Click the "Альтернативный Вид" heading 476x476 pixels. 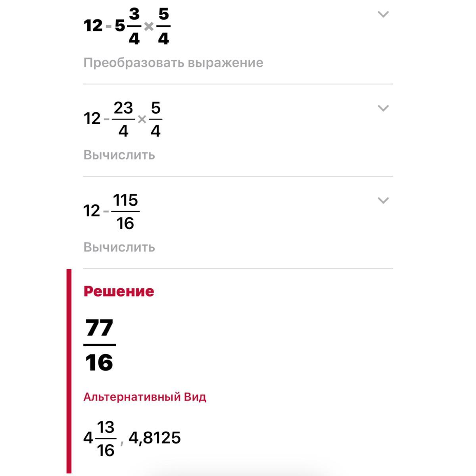click(144, 397)
